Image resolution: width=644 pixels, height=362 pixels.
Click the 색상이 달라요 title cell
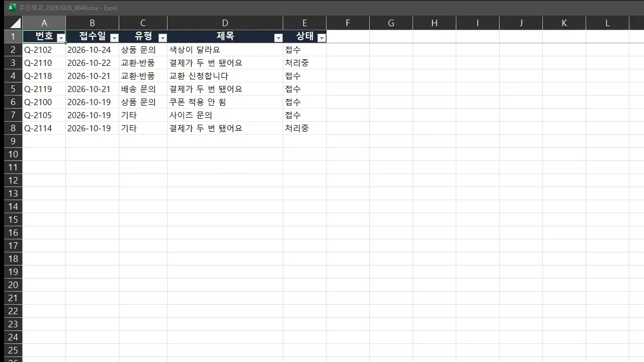[225, 50]
